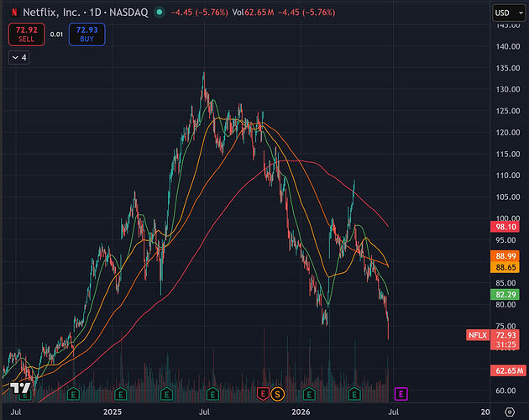
Task: Open chart settings gear icon
Action: click(510, 412)
